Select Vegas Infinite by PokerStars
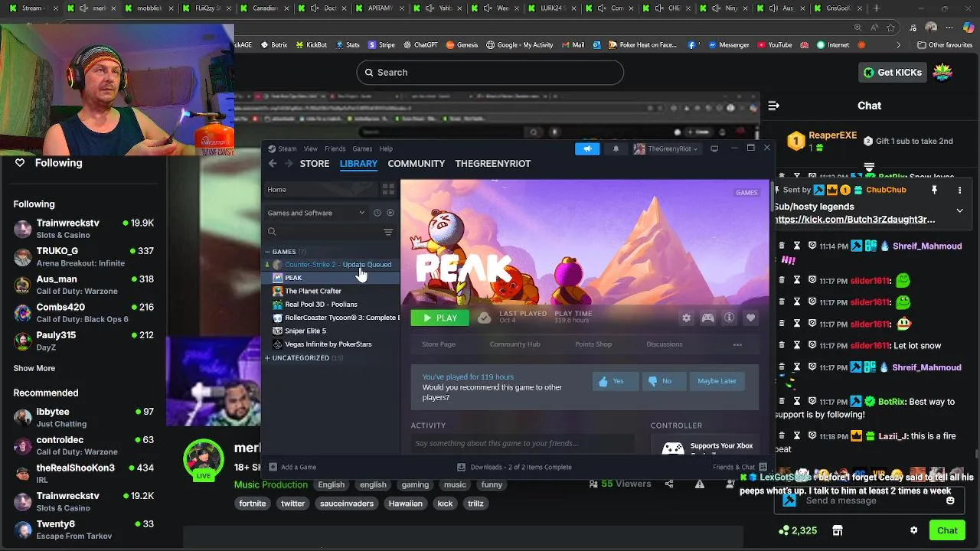 pyautogui.click(x=332, y=344)
